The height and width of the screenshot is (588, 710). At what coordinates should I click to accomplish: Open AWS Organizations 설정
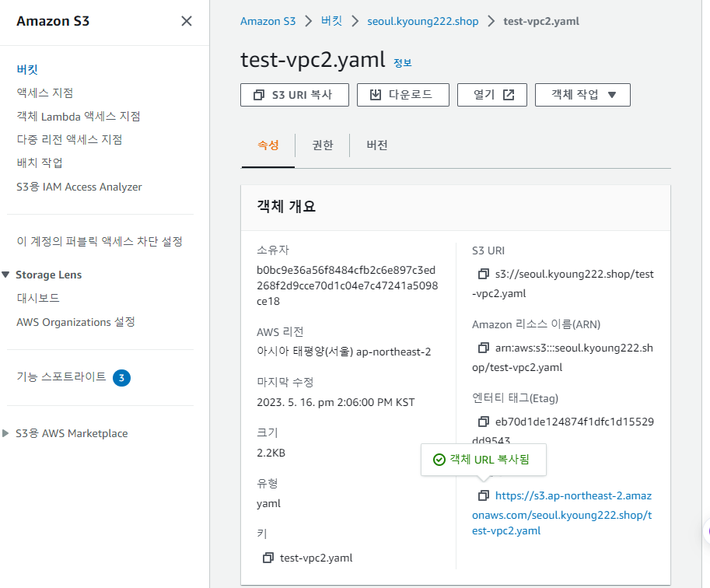(x=75, y=322)
